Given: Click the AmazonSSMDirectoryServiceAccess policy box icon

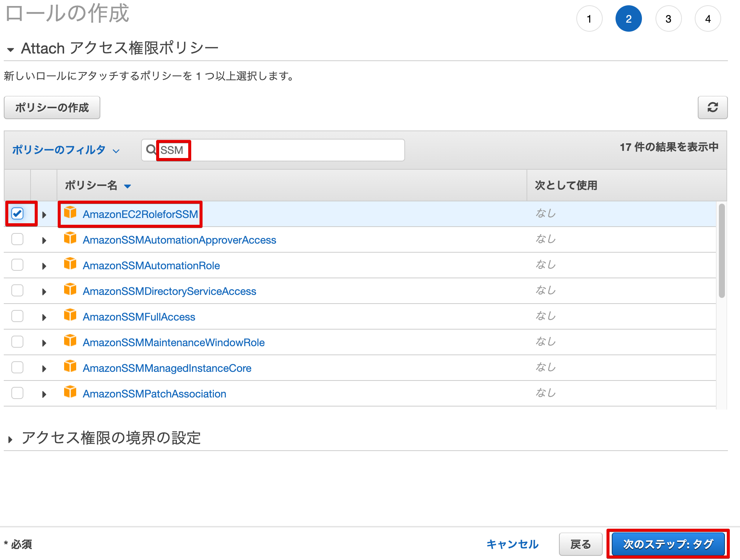Looking at the screenshot, I should pyautogui.click(x=70, y=290).
